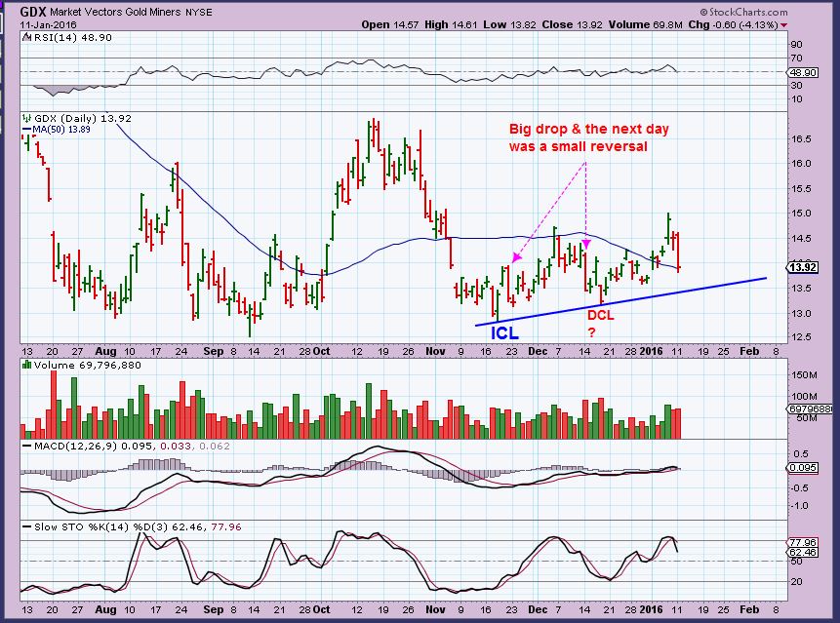Image resolution: width=840 pixels, height=623 pixels.
Task: Click the 'RSI(14) 48.90' indicator label
Action: pos(73,37)
